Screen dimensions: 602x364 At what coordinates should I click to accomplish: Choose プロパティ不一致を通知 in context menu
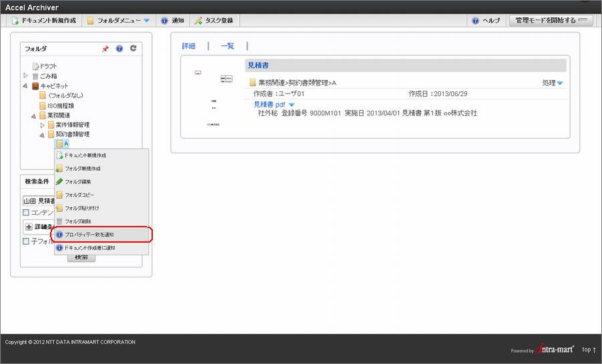coord(101,235)
